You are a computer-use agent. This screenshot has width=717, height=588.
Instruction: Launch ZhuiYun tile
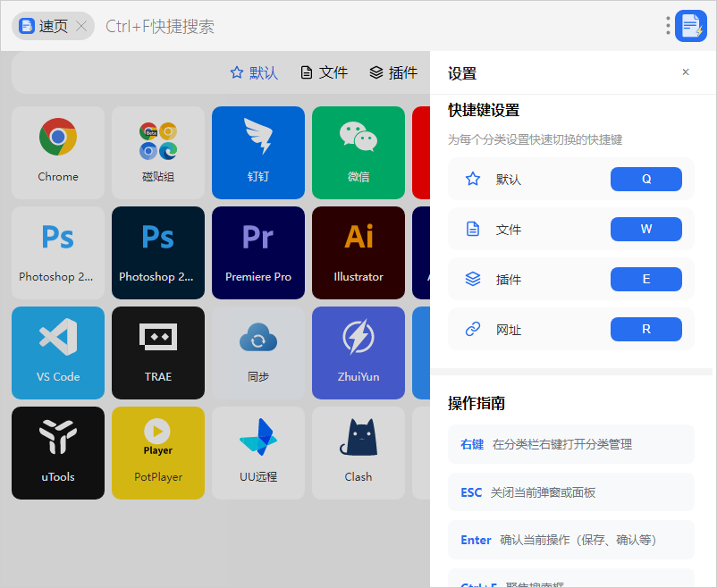358,353
